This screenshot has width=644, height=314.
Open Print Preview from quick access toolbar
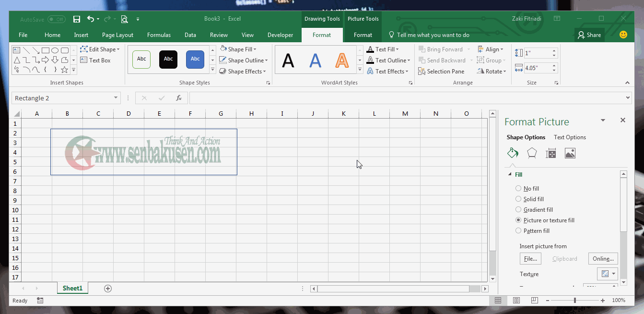click(x=124, y=19)
